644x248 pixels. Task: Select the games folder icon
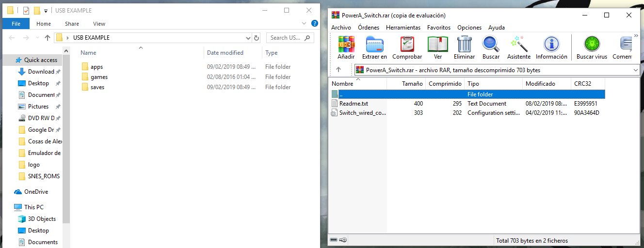tap(85, 77)
